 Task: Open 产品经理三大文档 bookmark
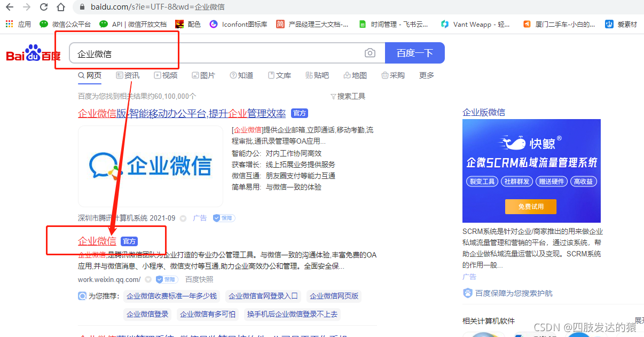pos(312,24)
